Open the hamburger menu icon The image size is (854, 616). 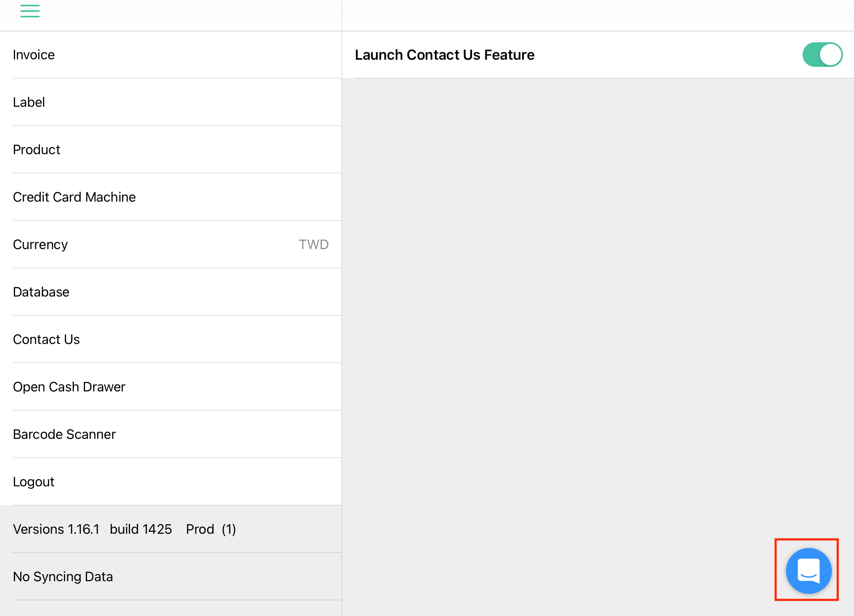[x=30, y=11]
